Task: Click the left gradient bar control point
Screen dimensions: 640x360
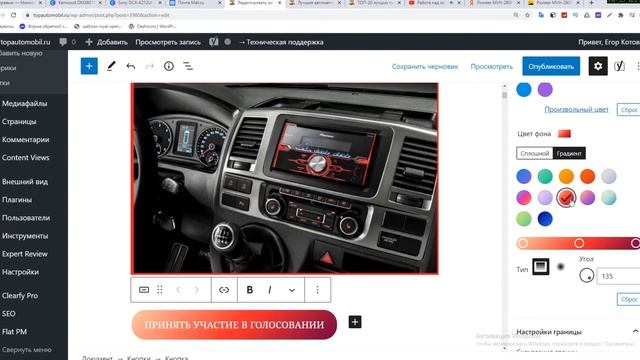Action: point(522,243)
